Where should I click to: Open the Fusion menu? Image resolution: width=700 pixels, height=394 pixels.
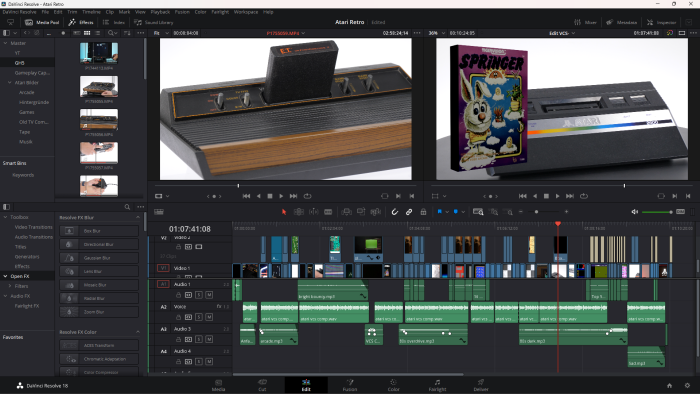(182, 12)
